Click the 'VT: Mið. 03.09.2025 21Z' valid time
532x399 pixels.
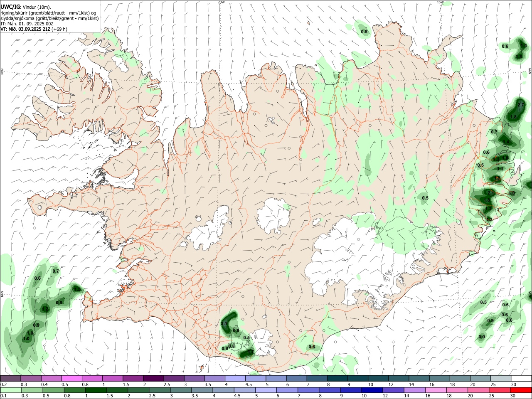pos(25,29)
